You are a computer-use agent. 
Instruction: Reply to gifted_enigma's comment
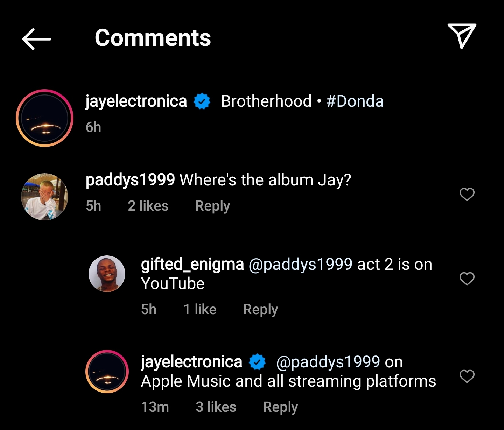260,309
